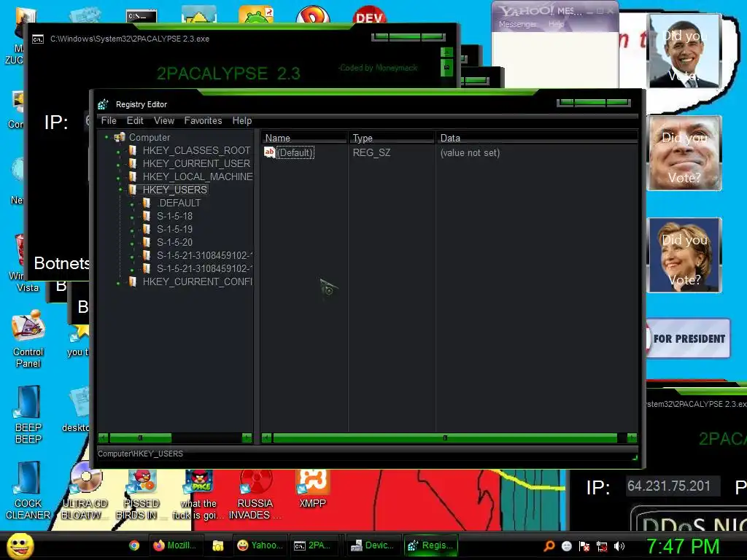This screenshot has width=747, height=560.
Task: Expand the HKEY_CURRENT_USER node arrow
Action: [x=119, y=165]
